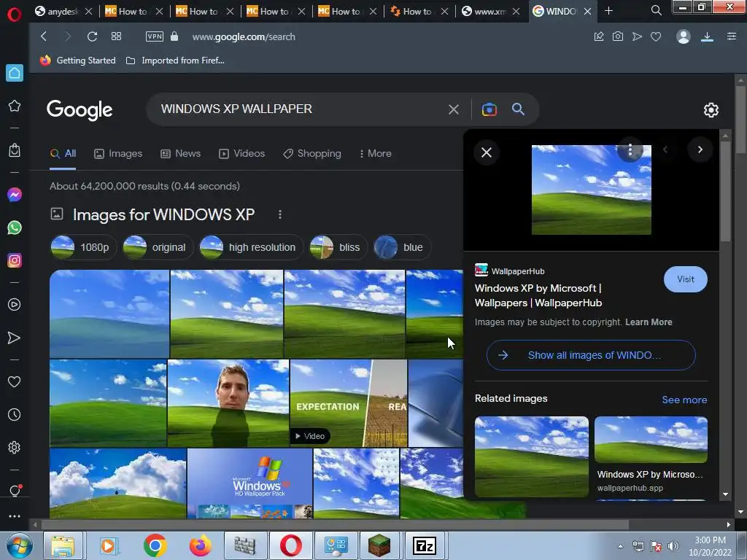Click Show all images of WINDO...
This screenshot has width=747, height=560.
pyautogui.click(x=591, y=355)
